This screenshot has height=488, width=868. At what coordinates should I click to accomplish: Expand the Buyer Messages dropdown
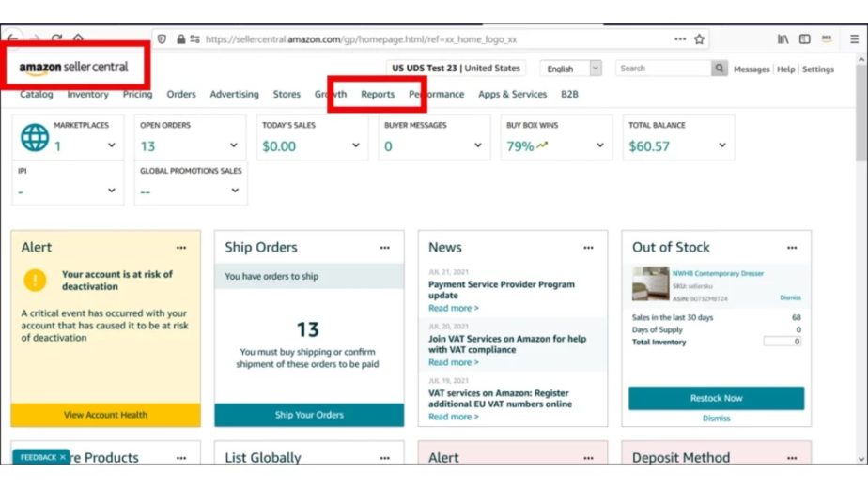coord(478,145)
